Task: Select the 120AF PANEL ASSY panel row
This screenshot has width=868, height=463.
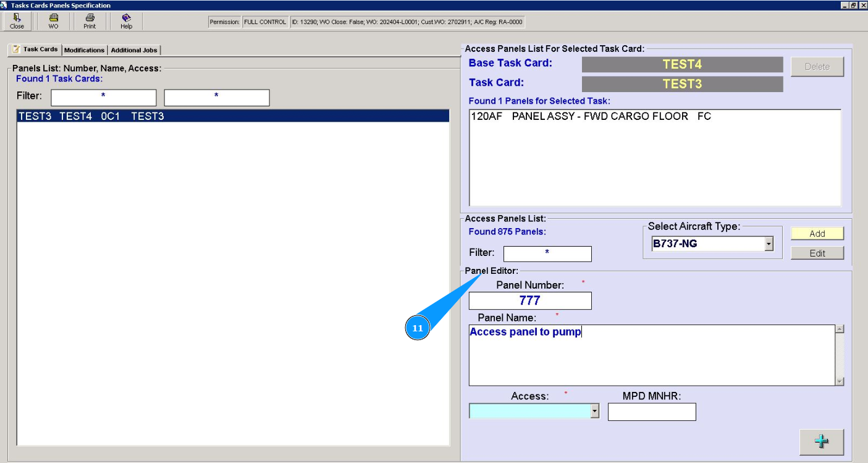Action: click(655, 116)
